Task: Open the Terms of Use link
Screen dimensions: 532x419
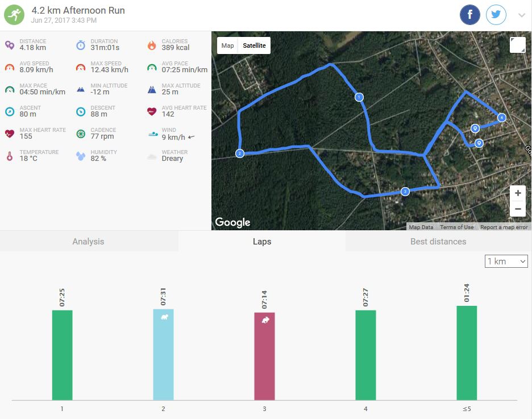Action: point(456,227)
